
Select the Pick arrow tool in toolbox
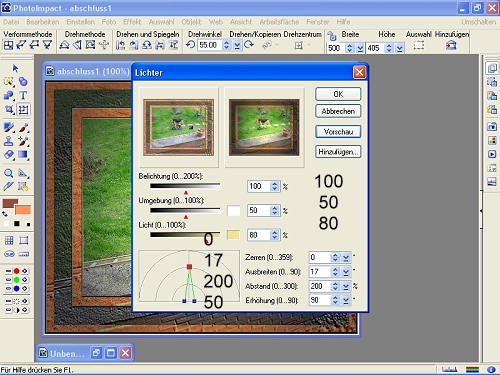pos(15,68)
